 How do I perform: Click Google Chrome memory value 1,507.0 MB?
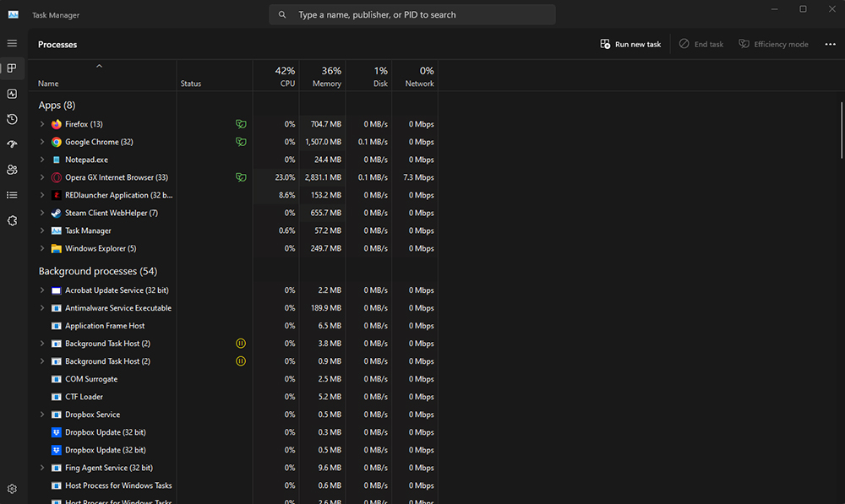323,142
